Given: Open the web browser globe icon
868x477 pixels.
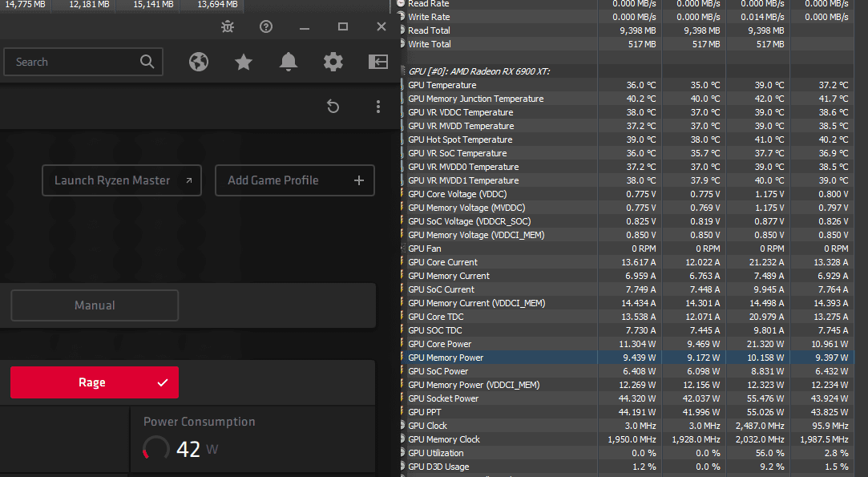Looking at the screenshot, I should pyautogui.click(x=199, y=62).
